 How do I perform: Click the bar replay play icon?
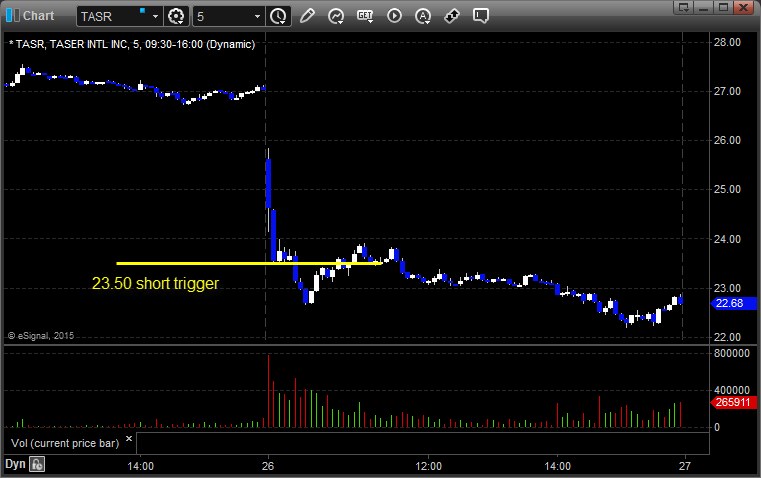click(x=394, y=16)
